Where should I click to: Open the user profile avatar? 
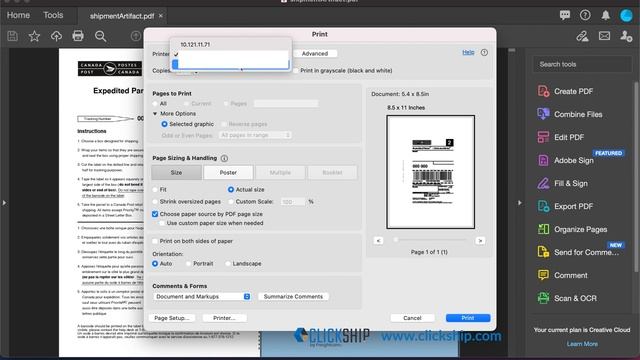[626, 16]
